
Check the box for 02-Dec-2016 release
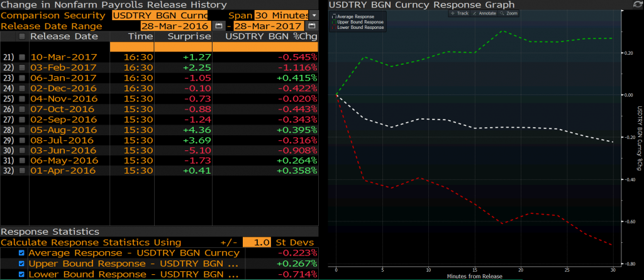click(22, 88)
